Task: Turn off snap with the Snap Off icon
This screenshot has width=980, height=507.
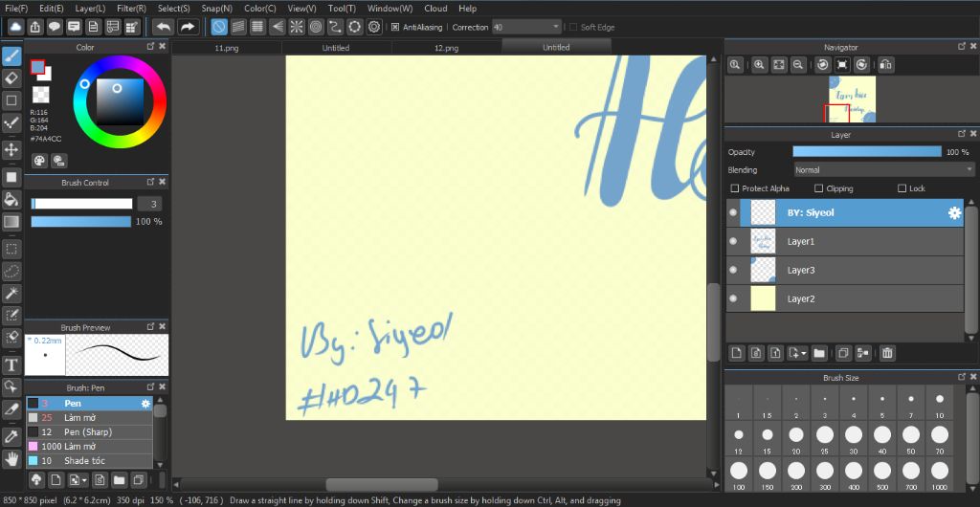Action: coord(219,27)
